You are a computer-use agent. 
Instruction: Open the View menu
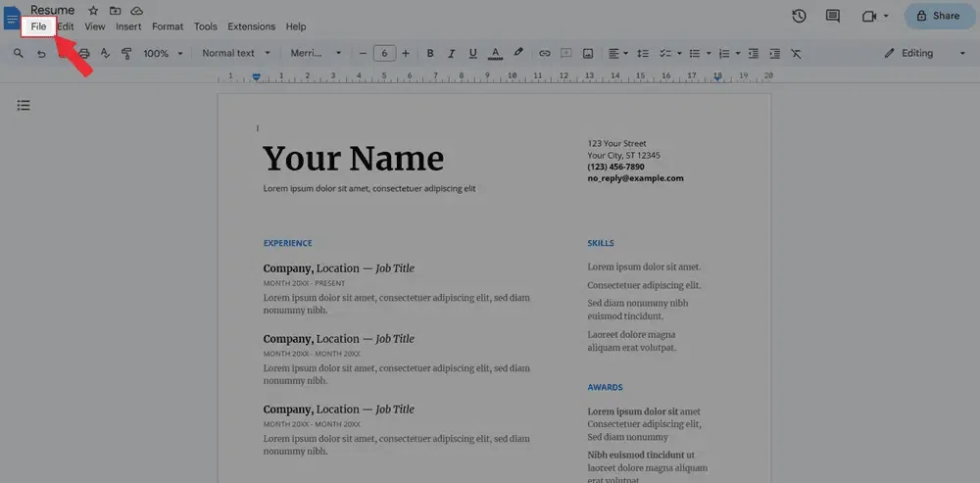(95, 26)
